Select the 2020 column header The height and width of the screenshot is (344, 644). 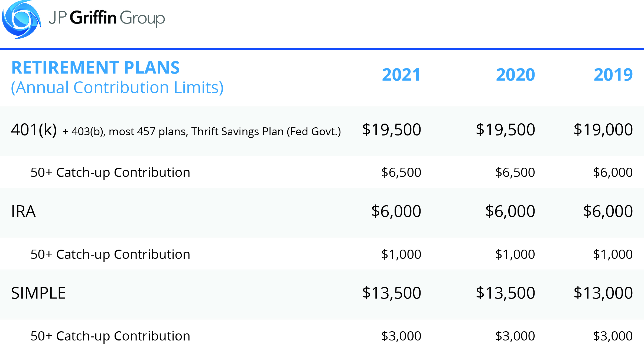515,75
